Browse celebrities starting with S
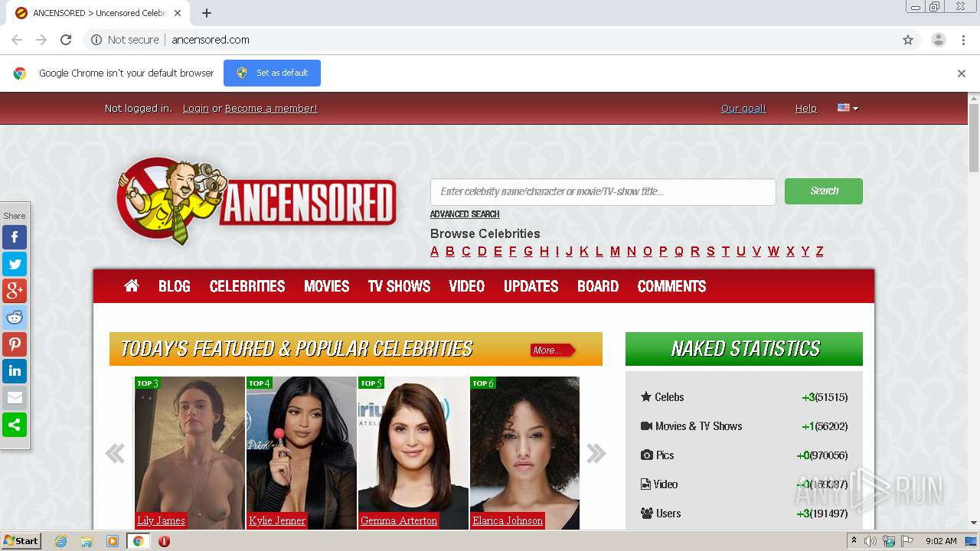Screen dimensions: 980x551 tap(710, 251)
